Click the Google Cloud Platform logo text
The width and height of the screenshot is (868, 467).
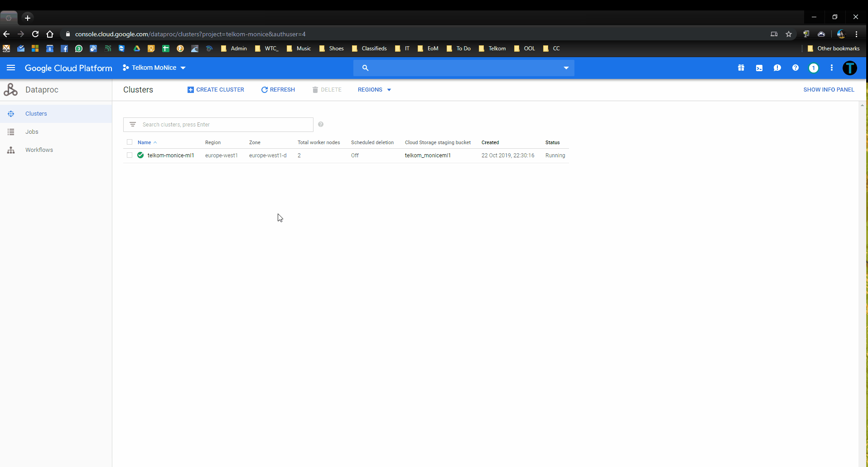click(x=68, y=68)
